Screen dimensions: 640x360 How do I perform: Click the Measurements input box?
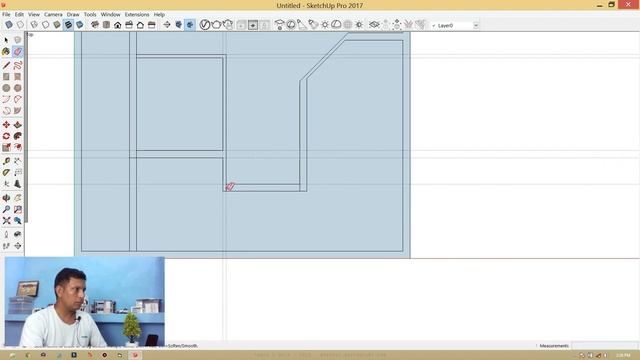604,346
